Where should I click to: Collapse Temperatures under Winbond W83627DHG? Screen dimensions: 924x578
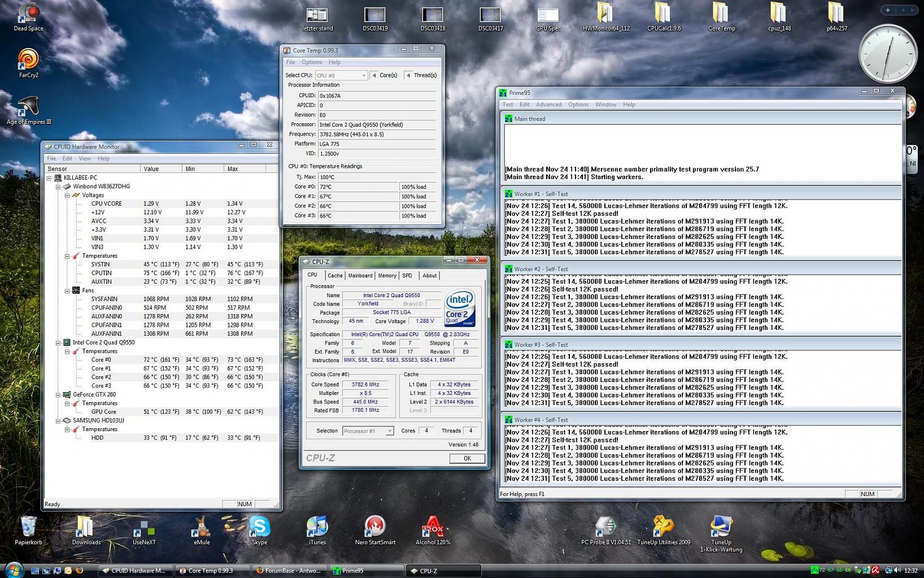pyautogui.click(x=67, y=256)
